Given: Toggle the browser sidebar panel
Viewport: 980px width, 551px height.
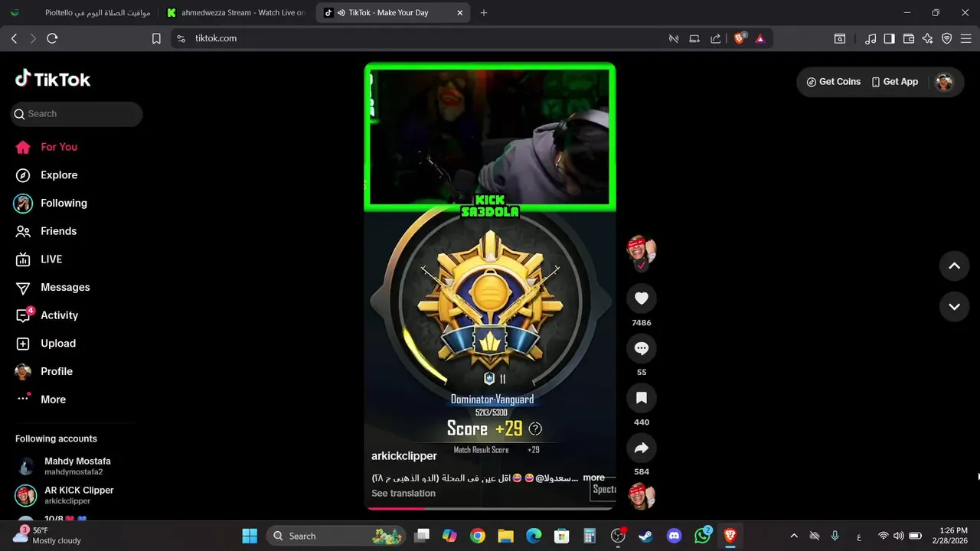Looking at the screenshot, I should 890,38.
